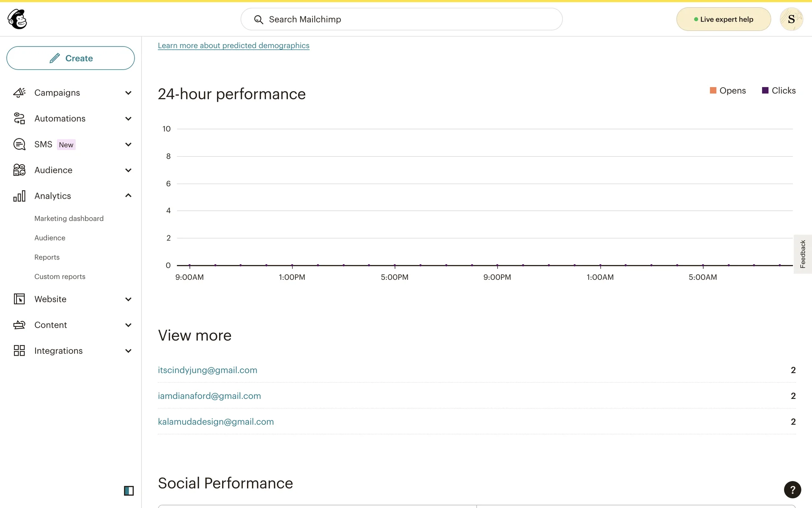Image resolution: width=812 pixels, height=508 pixels.
Task: Click the Search Mailchimp field
Action: click(401, 19)
